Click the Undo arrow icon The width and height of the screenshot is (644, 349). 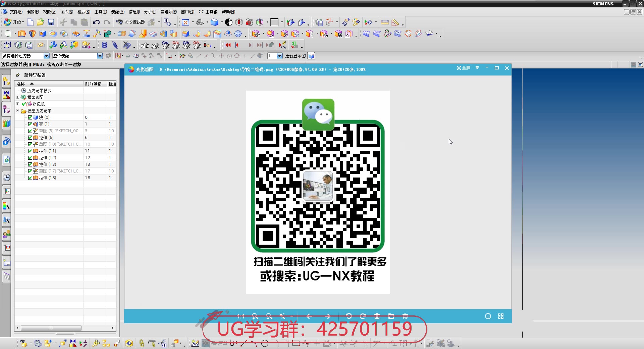(96, 22)
